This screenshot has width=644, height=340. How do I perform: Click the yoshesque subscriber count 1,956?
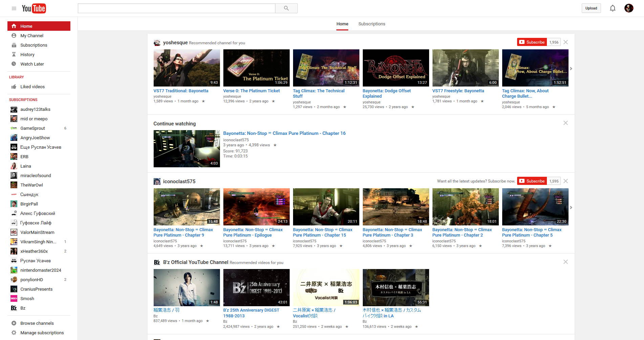554,42
